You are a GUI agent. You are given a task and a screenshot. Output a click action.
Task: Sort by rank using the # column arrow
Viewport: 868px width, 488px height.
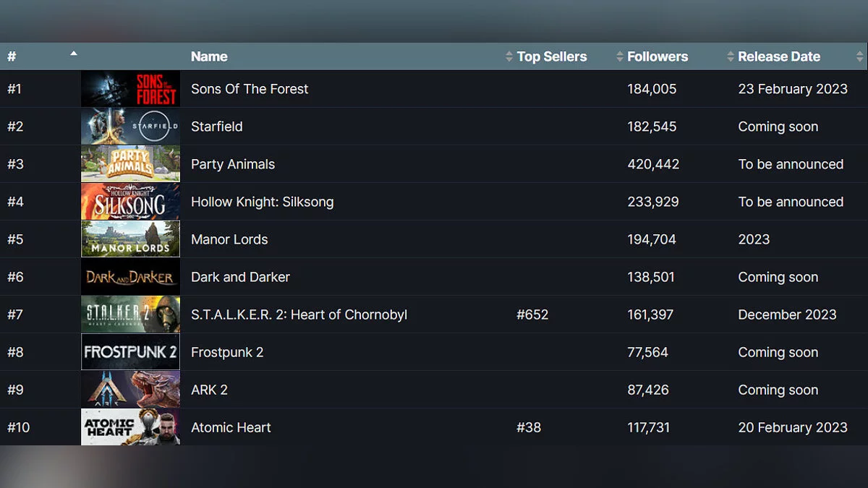point(73,53)
